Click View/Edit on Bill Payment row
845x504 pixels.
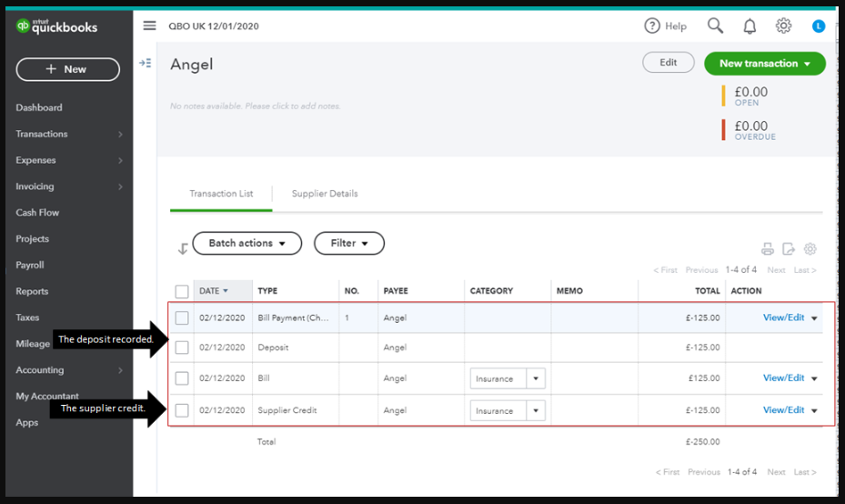pos(783,318)
